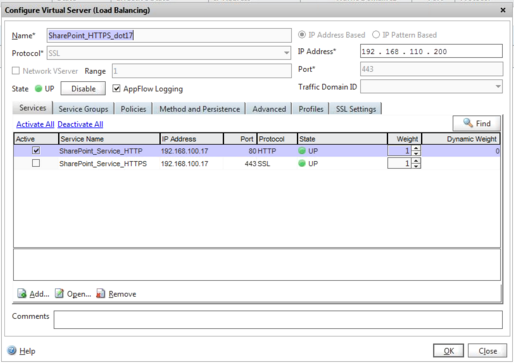Sort by the Dynamic Weight column header
The height and width of the screenshot is (364, 514).
click(461, 139)
